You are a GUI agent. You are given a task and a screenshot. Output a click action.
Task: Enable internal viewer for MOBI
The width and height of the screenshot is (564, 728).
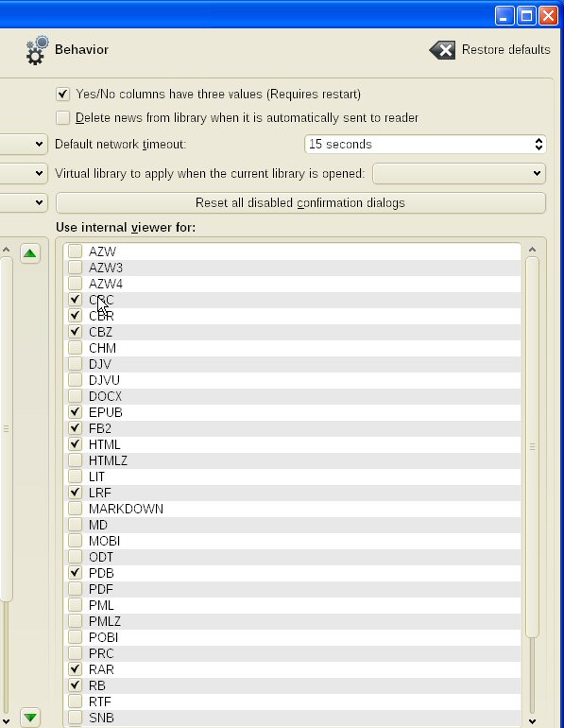coord(76,541)
